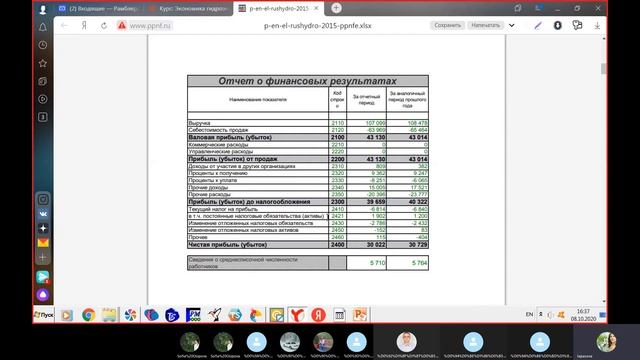Image resolution: width=640 pixels, height=360 pixels.
Task: Launch the Alice voice assistant purple icon
Action: pyautogui.click(x=43, y=295)
